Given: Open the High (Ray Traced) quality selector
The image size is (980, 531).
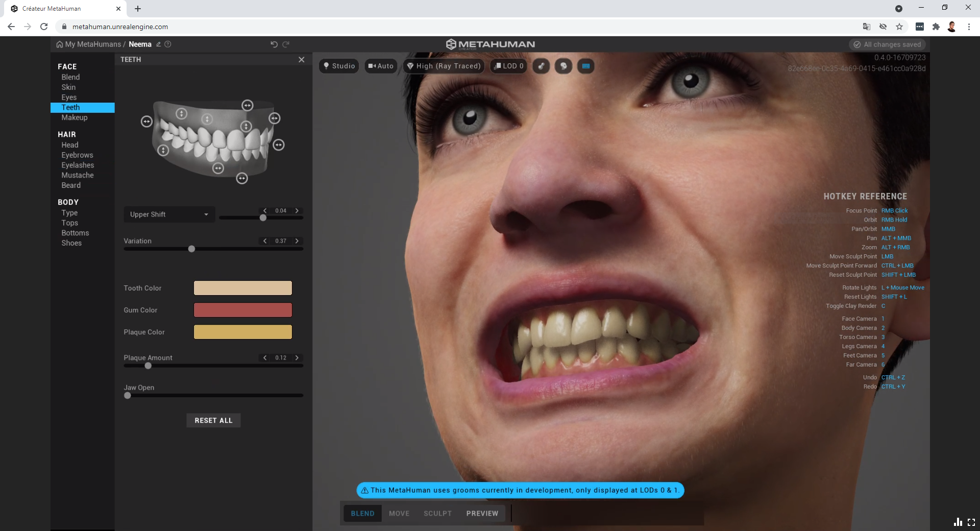Looking at the screenshot, I should coord(444,66).
